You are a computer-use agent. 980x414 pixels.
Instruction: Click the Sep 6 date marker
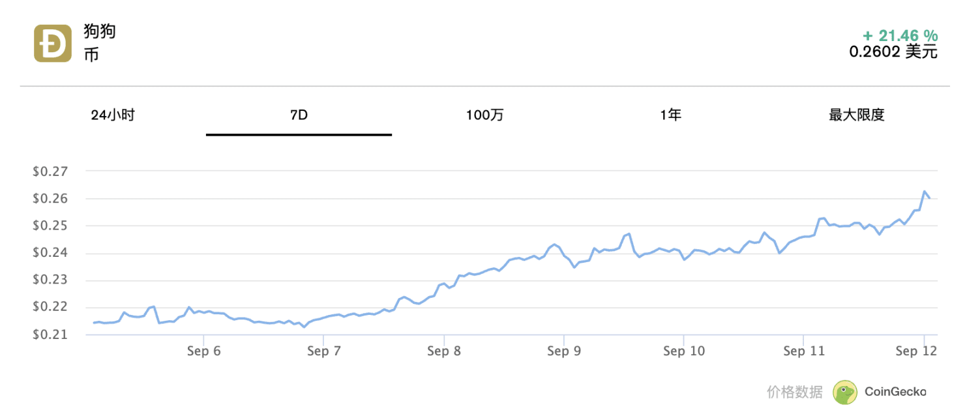click(x=203, y=351)
